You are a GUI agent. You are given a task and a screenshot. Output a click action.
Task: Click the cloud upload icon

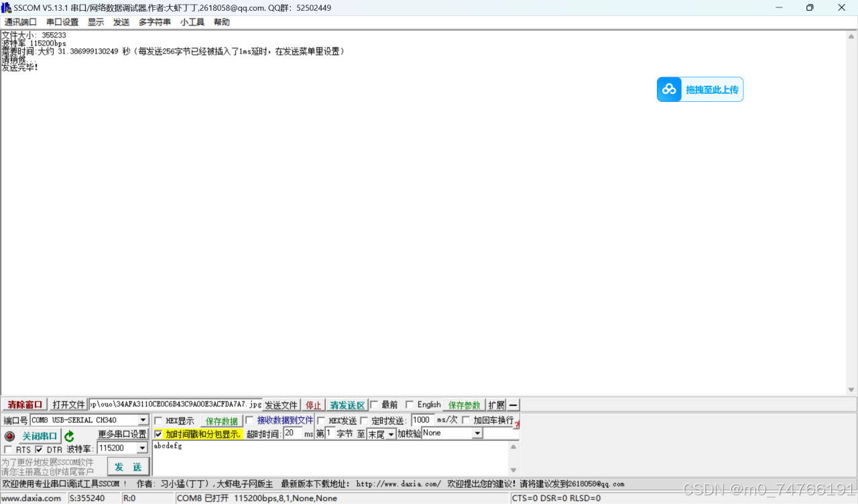669,89
